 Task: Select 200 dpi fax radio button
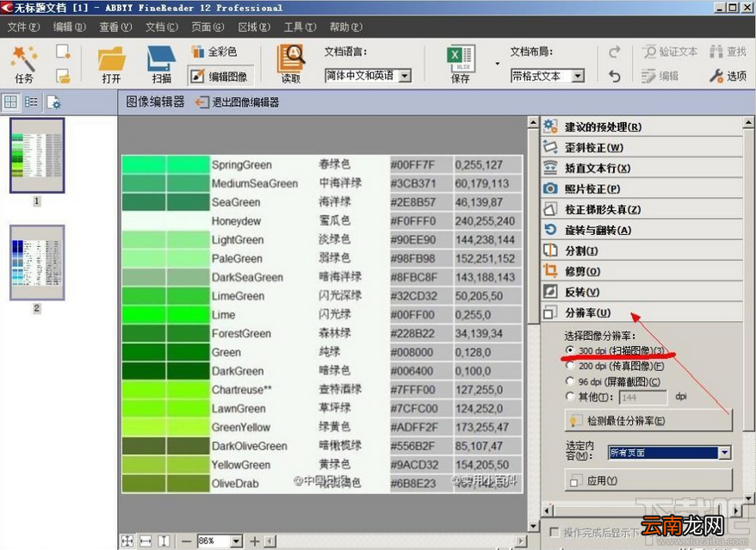(570, 366)
